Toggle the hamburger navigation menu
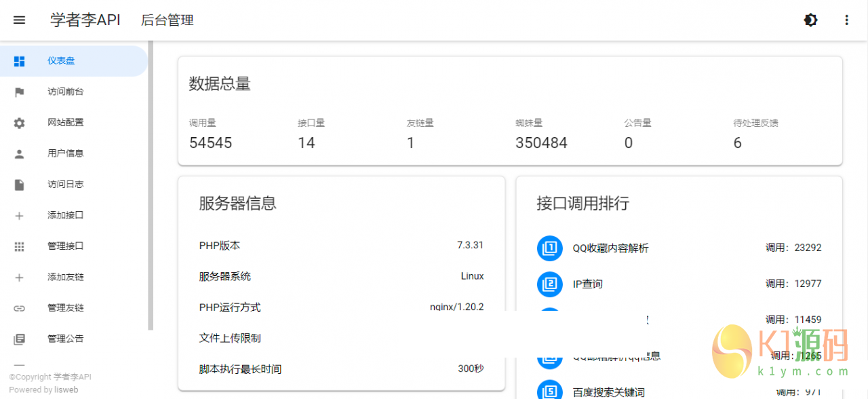This screenshot has height=399, width=868. click(19, 20)
